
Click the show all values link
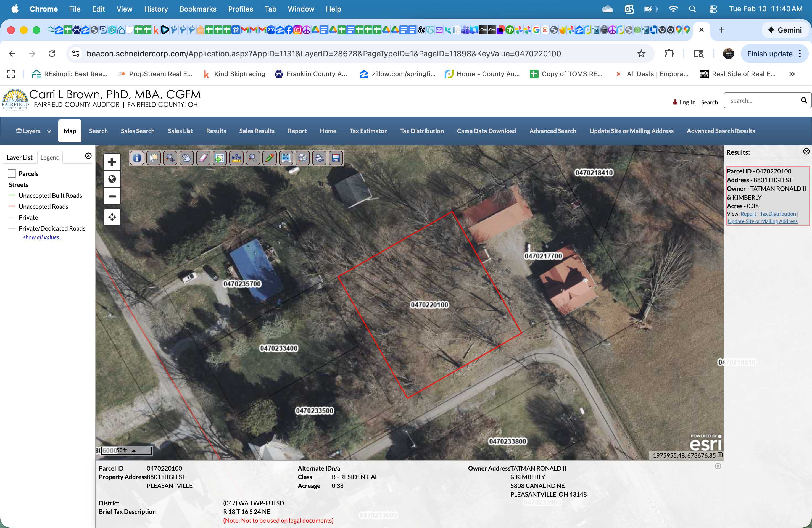point(43,237)
